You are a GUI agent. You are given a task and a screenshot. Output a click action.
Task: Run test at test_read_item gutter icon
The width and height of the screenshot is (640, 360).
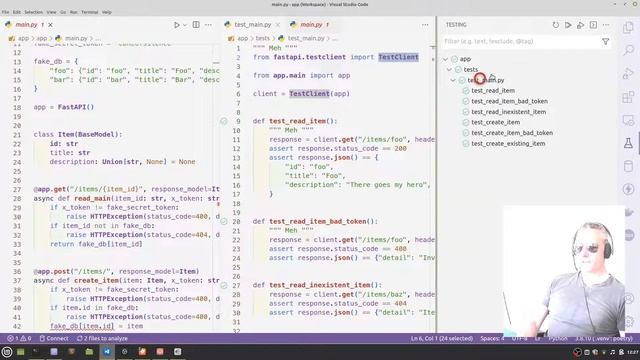[x=224, y=121]
